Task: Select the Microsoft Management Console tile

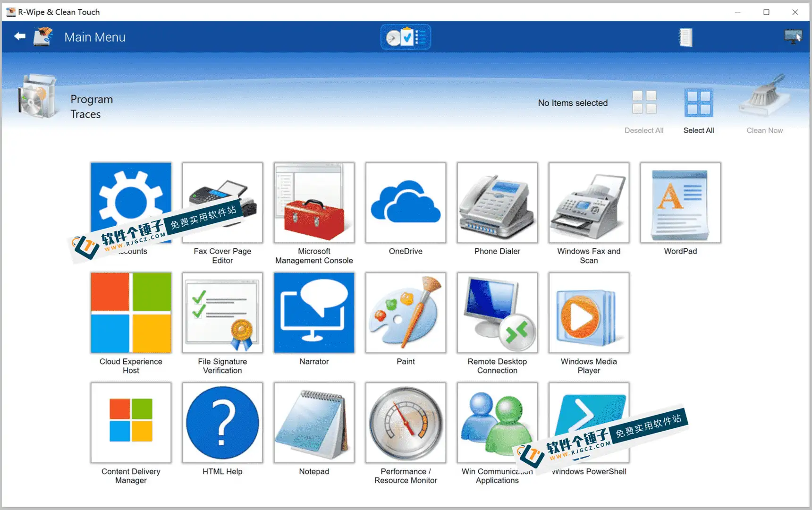Action: point(313,203)
